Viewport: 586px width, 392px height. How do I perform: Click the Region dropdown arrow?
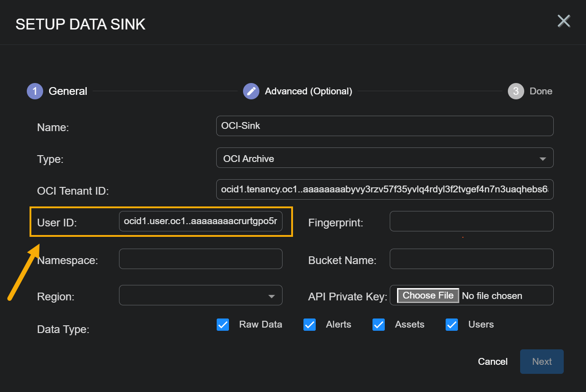[272, 296]
